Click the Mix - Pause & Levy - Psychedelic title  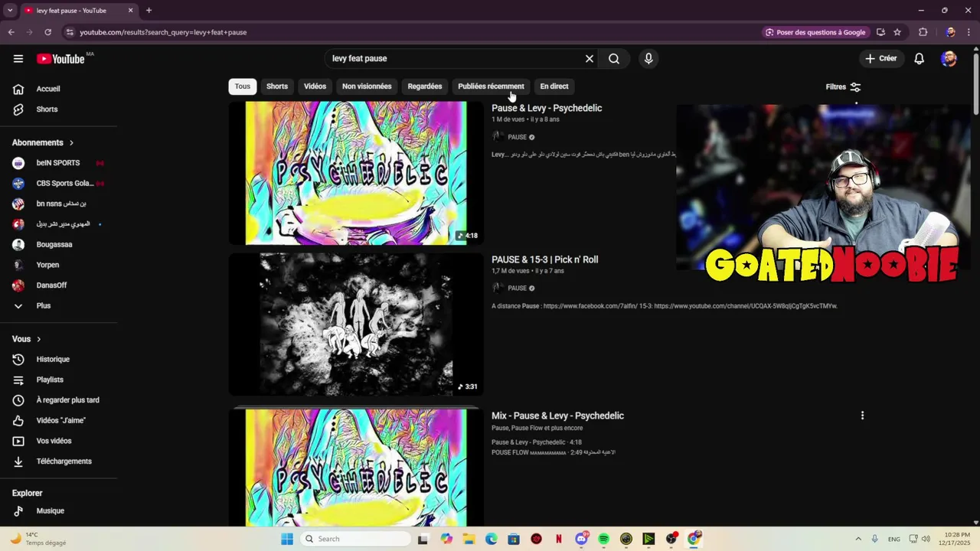coord(557,416)
